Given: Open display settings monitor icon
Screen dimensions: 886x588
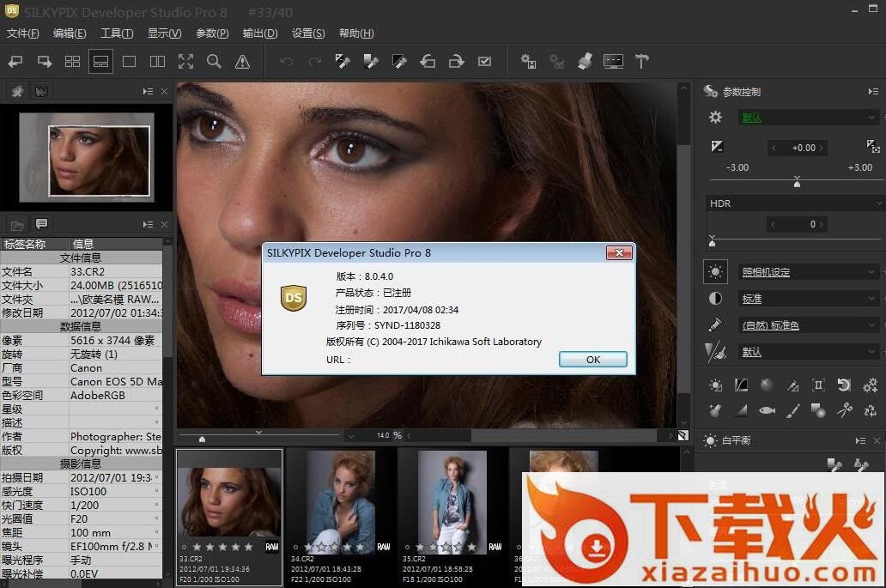Looking at the screenshot, I should [x=613, y=61].
